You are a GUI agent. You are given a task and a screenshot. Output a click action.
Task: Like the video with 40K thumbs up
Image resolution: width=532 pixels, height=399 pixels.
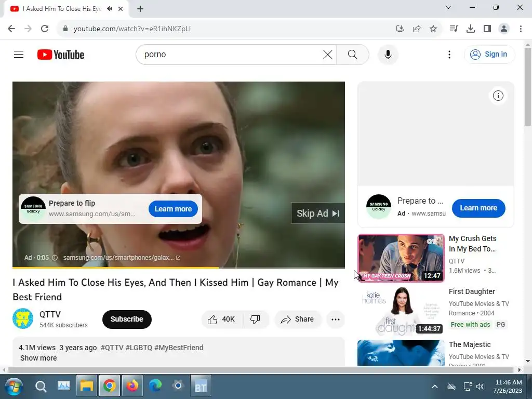coord(222,320)
